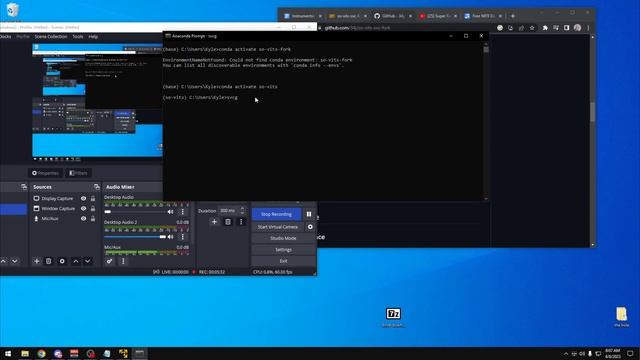The width and height of the screenshot is (640, 360).
Task: Open OBS Settings button
Action: pos(283,249)
